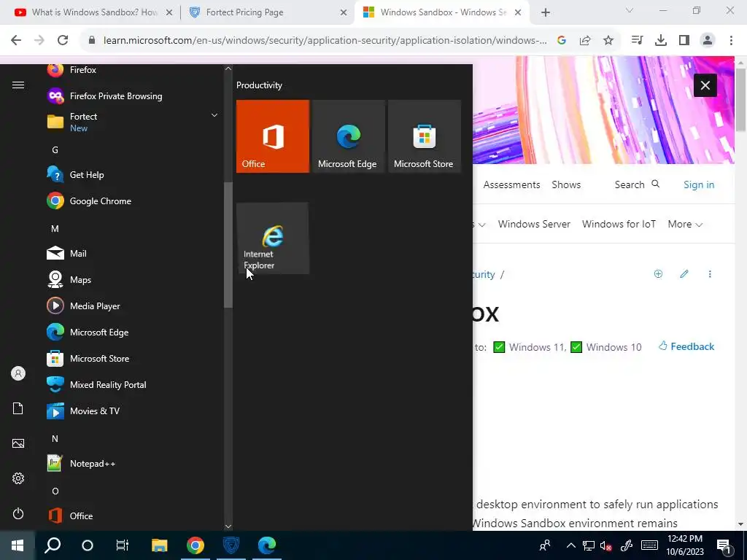Open Search on Microsoft Learn
The height and width of the screenshot is (560, 747).
637,184
